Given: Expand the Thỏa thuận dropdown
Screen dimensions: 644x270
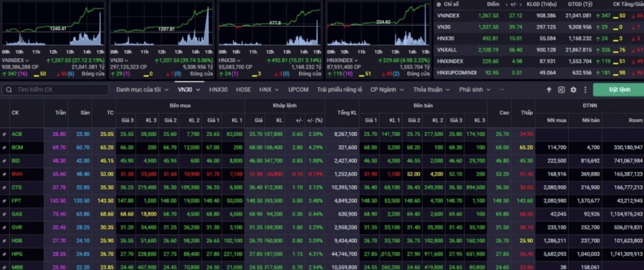Looking at the screenshot, I should point(431,90).
